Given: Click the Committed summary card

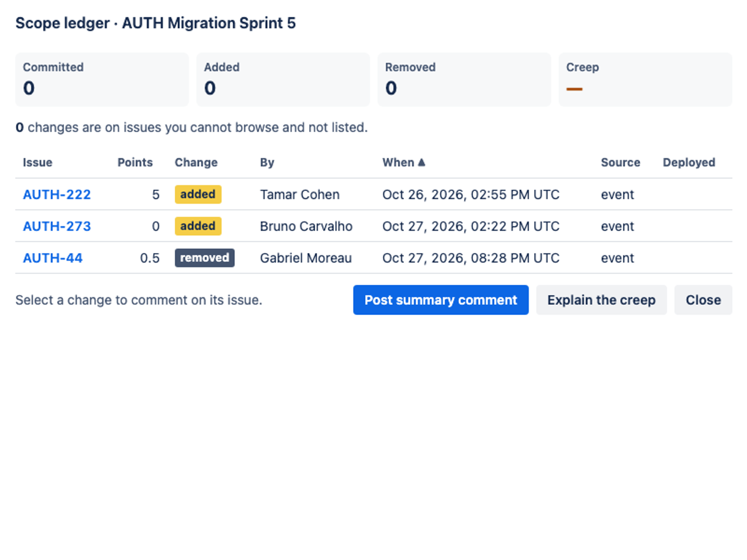Looking at the screenshot, I should click(x=102, y=80).
